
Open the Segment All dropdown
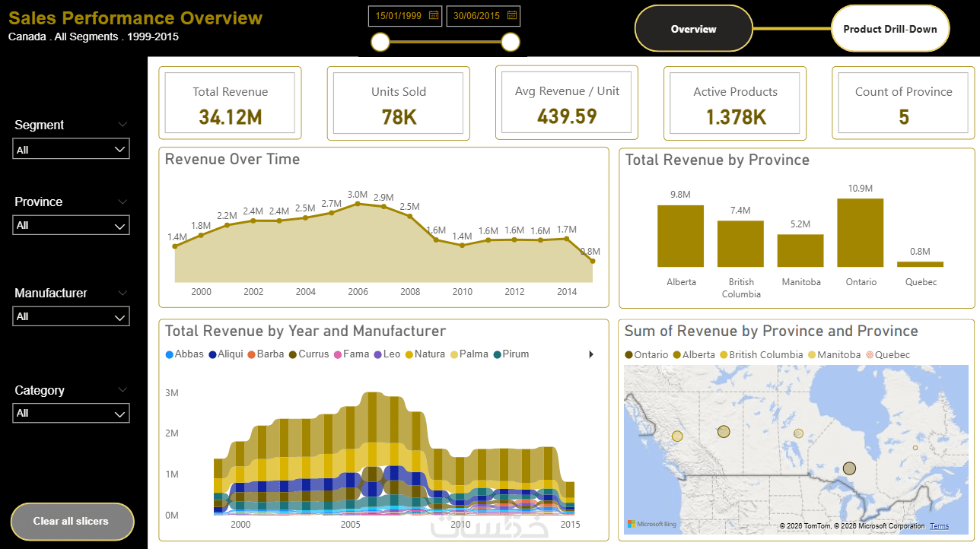click(x=72, y=149)
